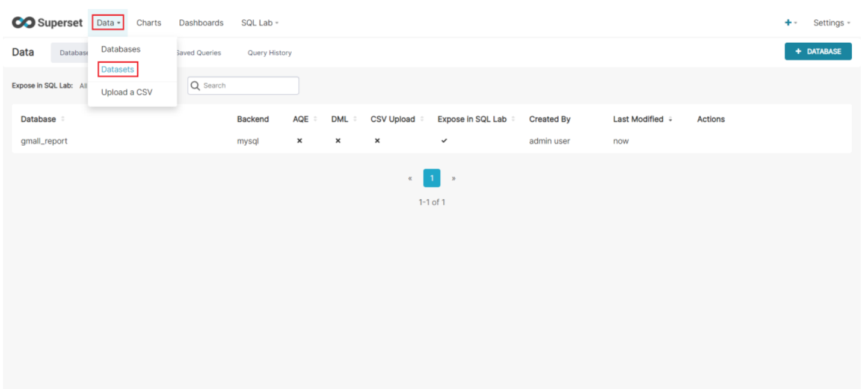Select Databases in the Data dropdown
The height and width of the screenshot is (389, 868).
pyautogui.click(x=120, y=49)
